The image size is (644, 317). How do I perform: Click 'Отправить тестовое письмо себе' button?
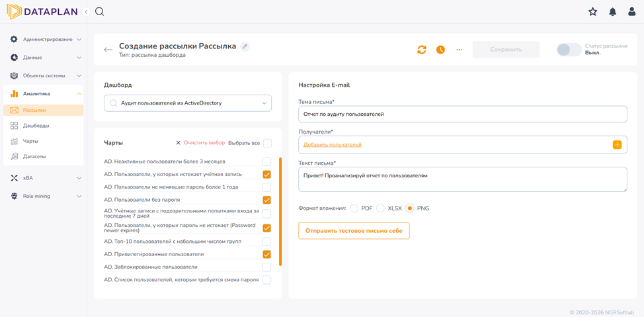click(354, 231)
